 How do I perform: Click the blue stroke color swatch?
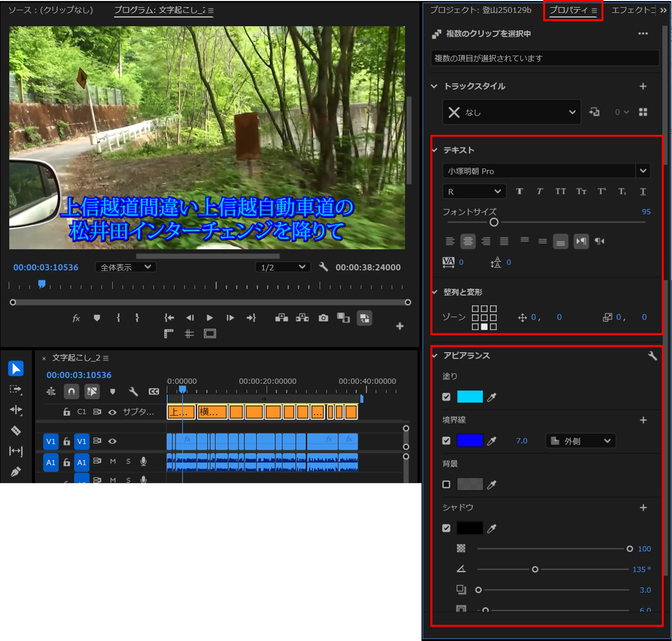[470, 441]
